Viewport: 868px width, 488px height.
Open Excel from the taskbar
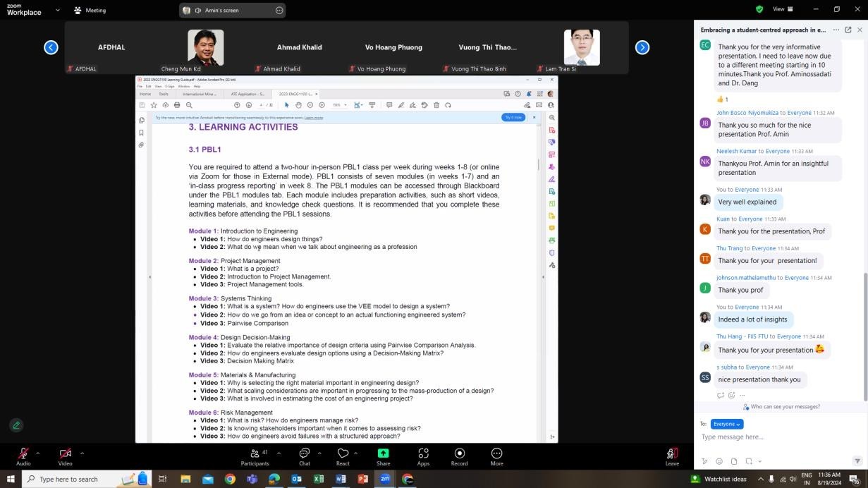click(x=319, y=479)
